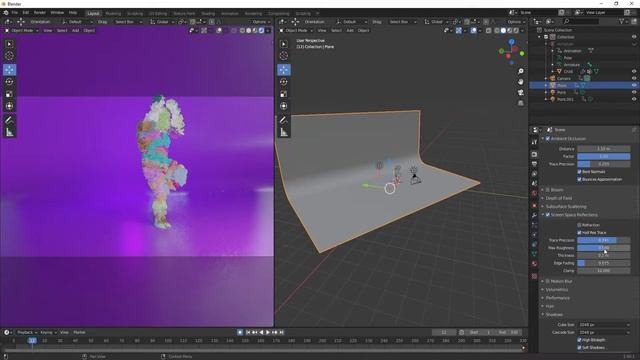Viewport: 640px width, 360px height.
Task: Toggle Half Res Trace checkbox
Action: click(x=579, y=233)
